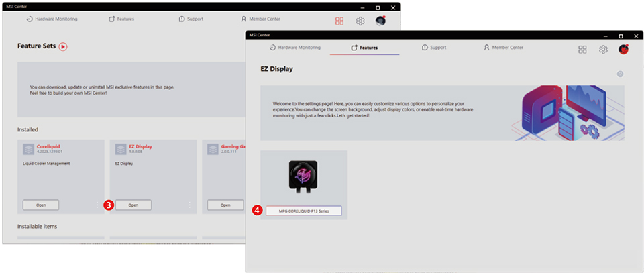Click the Coreliquid layered stack icon
This screenshot has height=273, width=644.
(x=28, y=149)
